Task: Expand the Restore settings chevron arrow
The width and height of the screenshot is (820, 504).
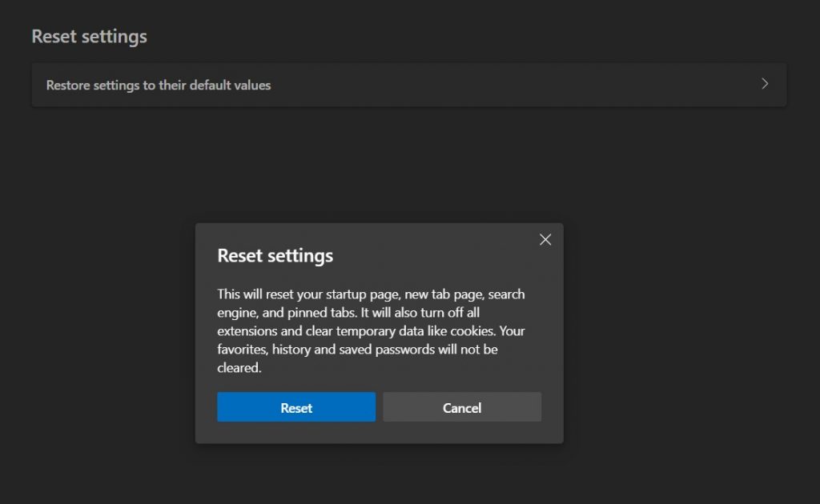Action: [x=765, y=84]
